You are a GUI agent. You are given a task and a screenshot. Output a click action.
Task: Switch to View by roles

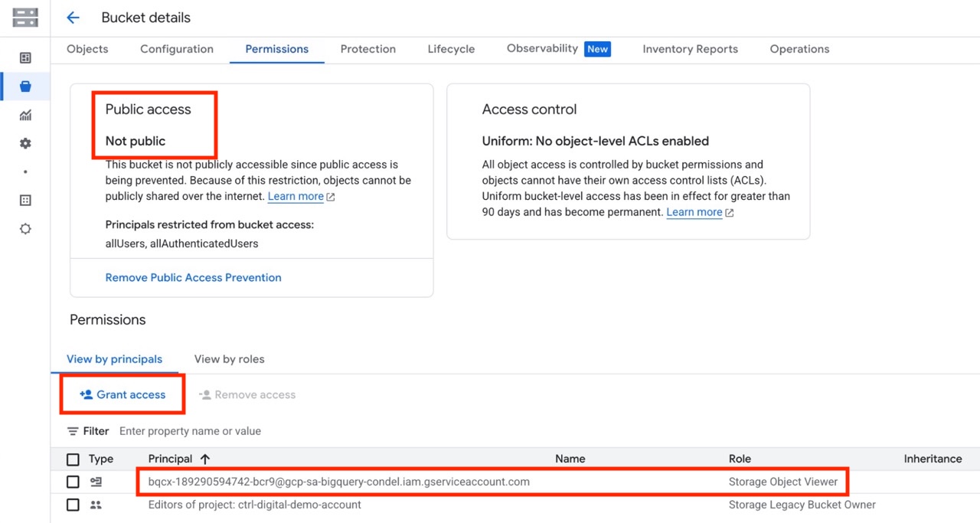tap(229, 359)
